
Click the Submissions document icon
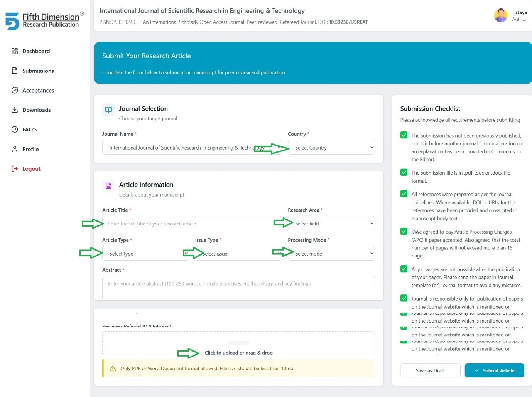[x=15, y=71]
